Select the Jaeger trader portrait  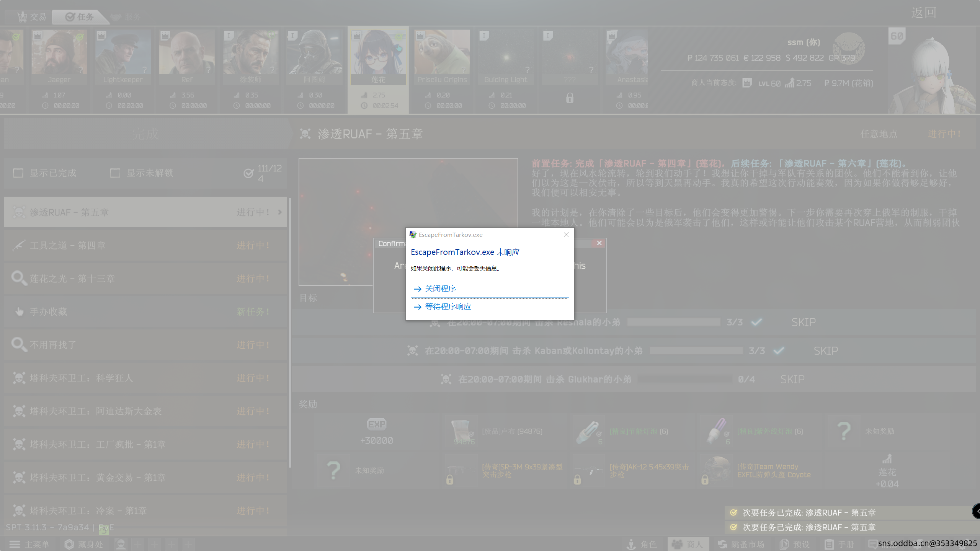[x=59, y=52]
